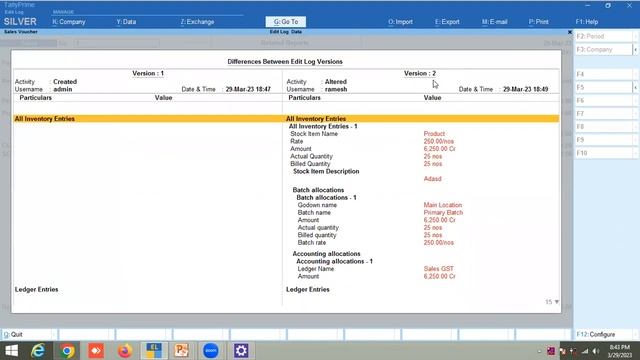The image size is (640, 360).
Task: Click the Rate value 250.00/nos
Action: click(x=438, y=141)
